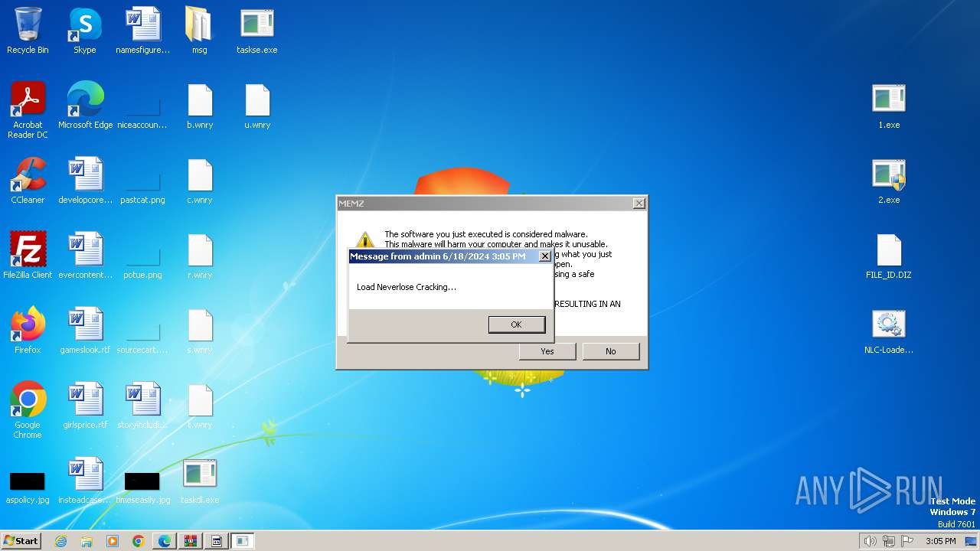Launch Skype from the desktop
Image resolution: width=980 pixels, height=551 pixels.
click(85, 31)
